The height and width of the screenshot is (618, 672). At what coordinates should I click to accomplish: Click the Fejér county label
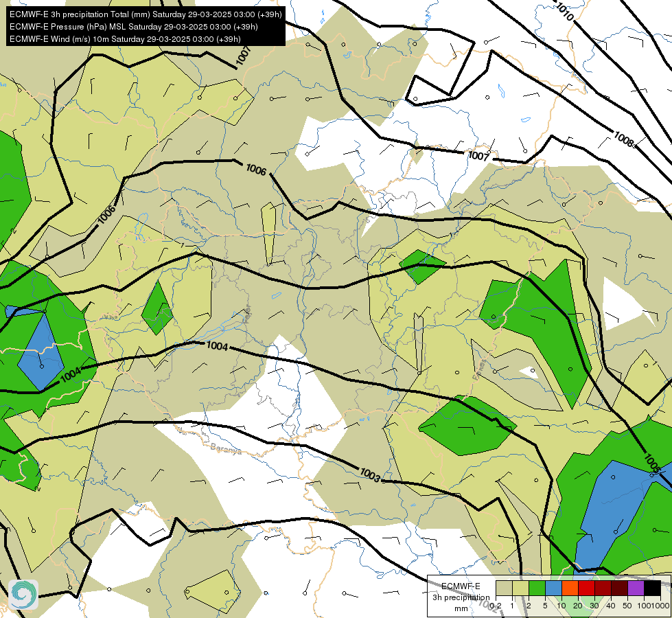point(246,314)
